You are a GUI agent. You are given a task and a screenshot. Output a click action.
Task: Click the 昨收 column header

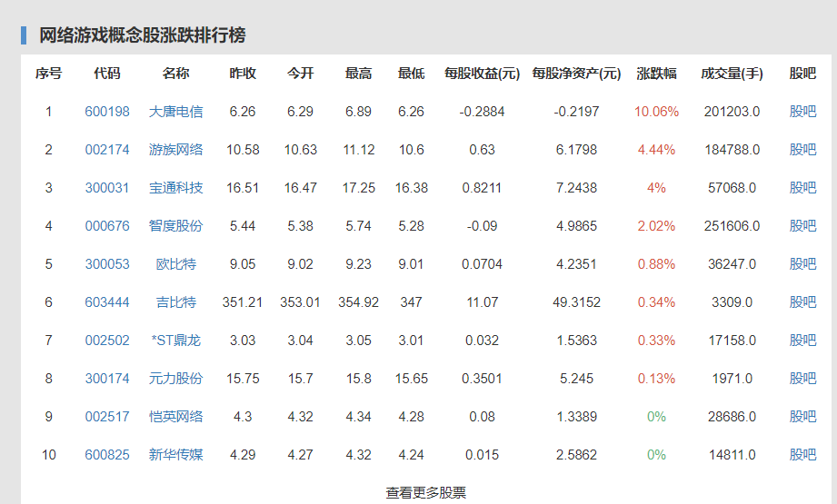(243, 74)
